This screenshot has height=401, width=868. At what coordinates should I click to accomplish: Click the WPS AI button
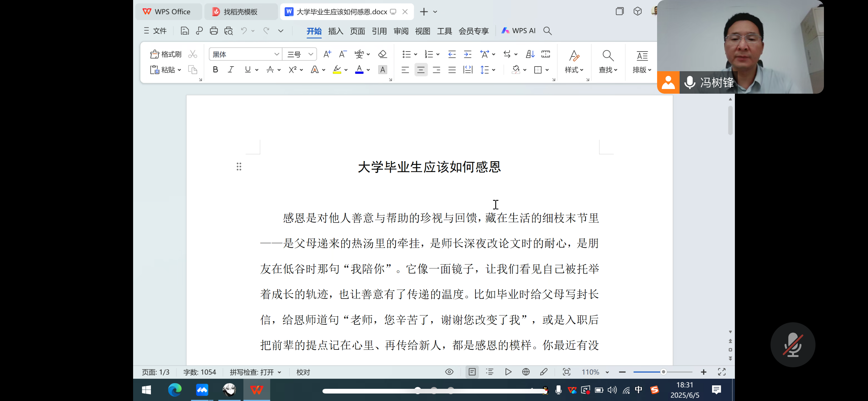click(518, 31)
